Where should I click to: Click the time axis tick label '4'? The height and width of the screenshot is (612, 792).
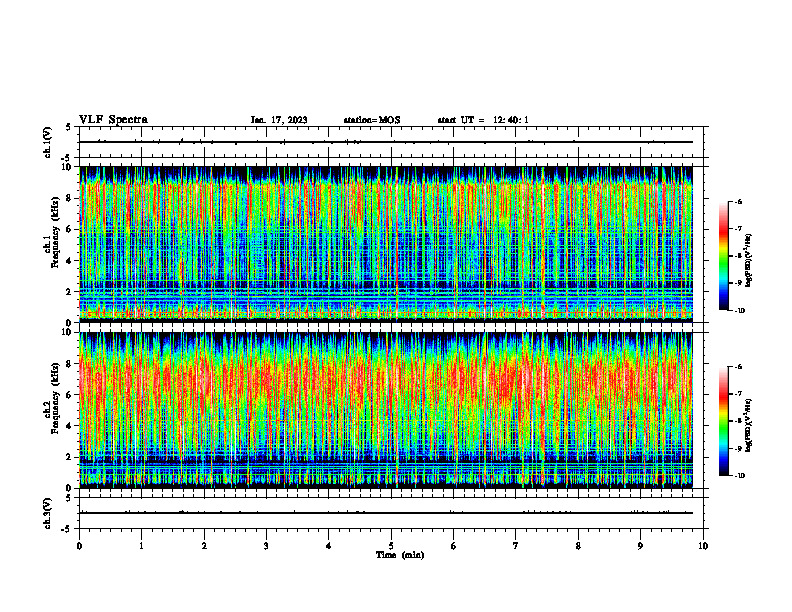pyautogui.click(x=329, y=546)
